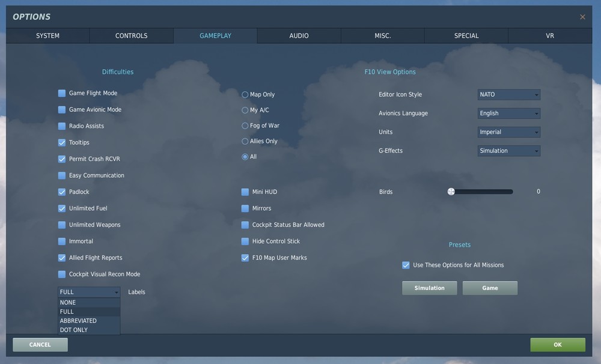This screenshot has width=601, height=364.
Task: Choose Allies Only radio button
Action: (245, 141)
